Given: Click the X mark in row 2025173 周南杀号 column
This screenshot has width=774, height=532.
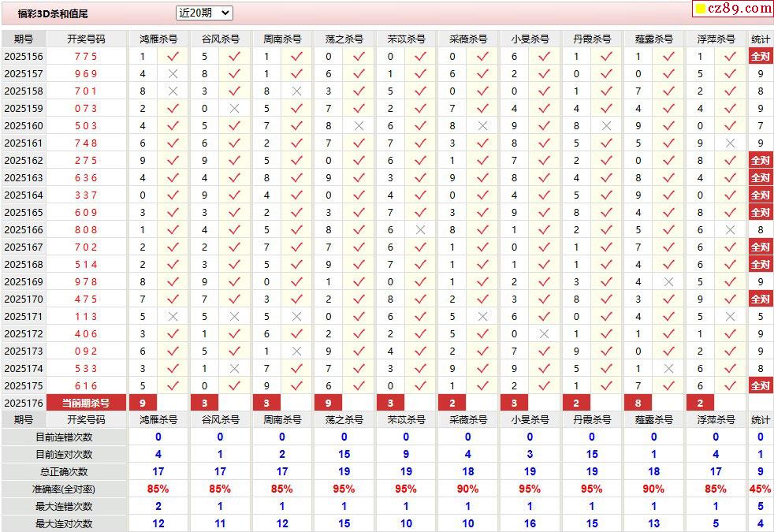Looking at the screenshot, I should [296, 352].
